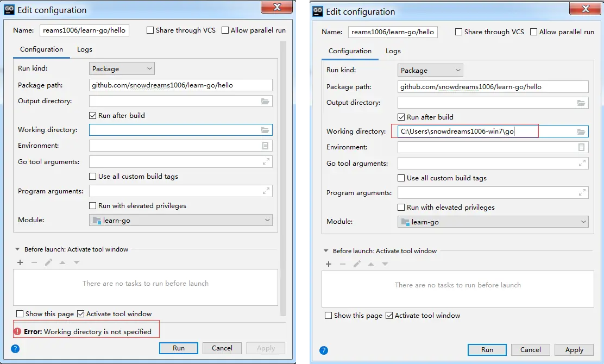Open the Output directory folder browser

(265, 101)
